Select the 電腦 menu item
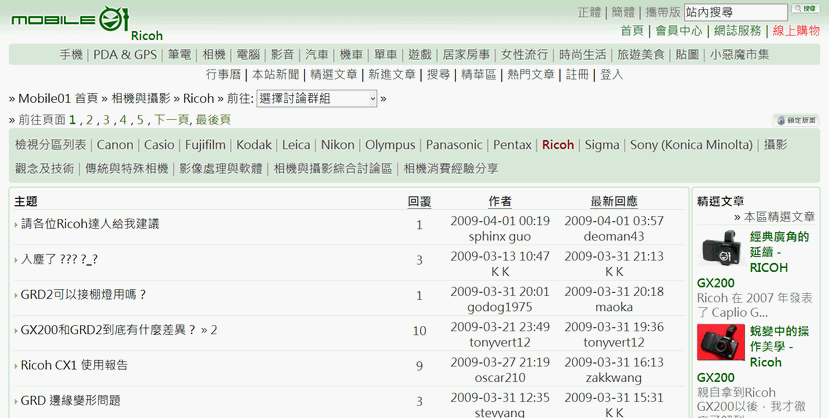The image size is (829, 418). (x=248, y=54)
